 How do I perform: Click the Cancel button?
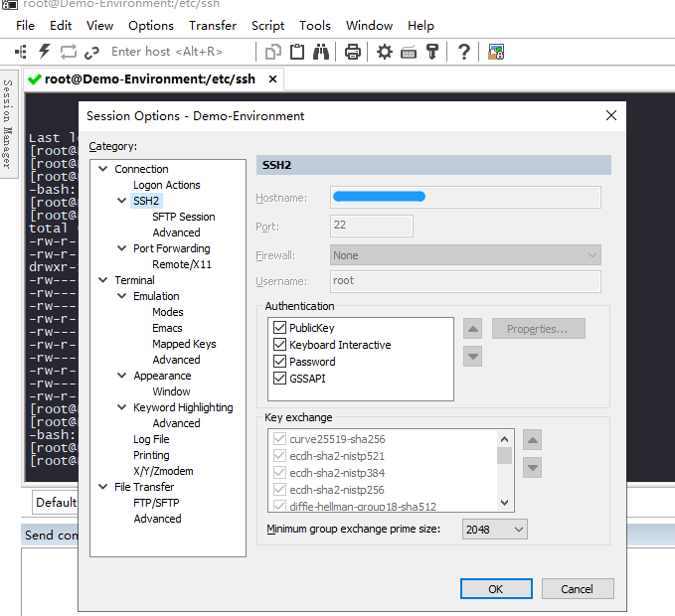[x=577, y=588]
